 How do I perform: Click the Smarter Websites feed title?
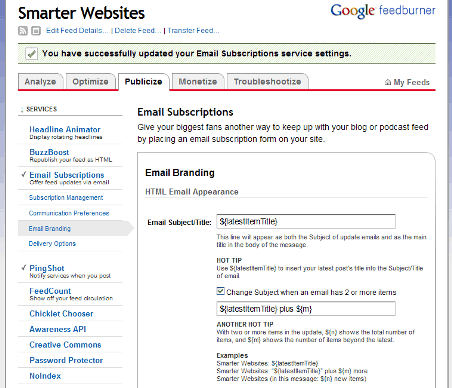[81, 13]
